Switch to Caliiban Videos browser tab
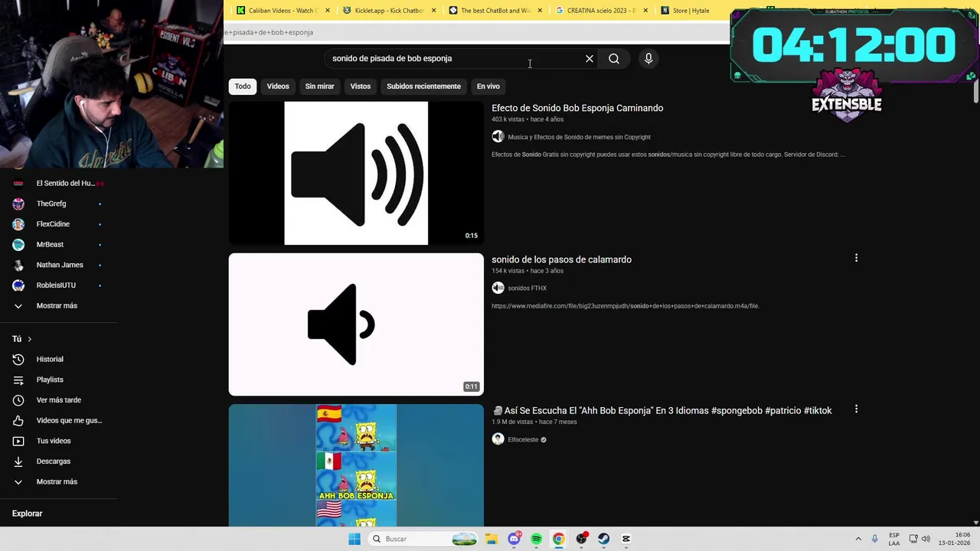 [283, 11]
